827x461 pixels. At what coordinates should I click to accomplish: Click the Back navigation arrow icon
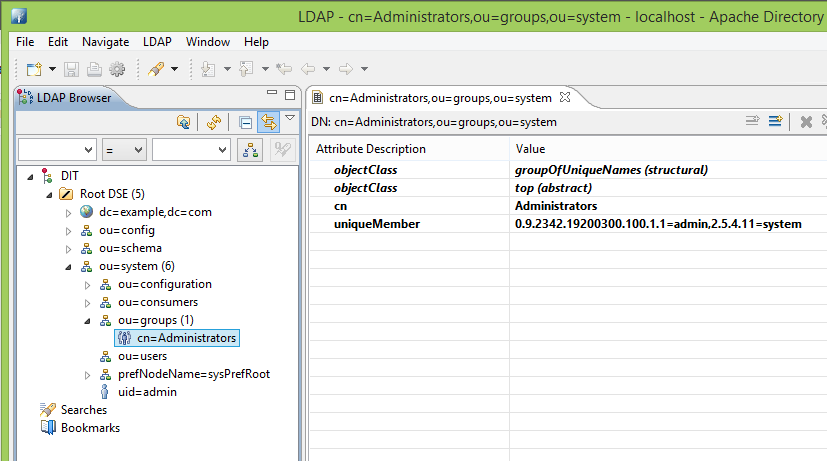(x=308, y=69)
